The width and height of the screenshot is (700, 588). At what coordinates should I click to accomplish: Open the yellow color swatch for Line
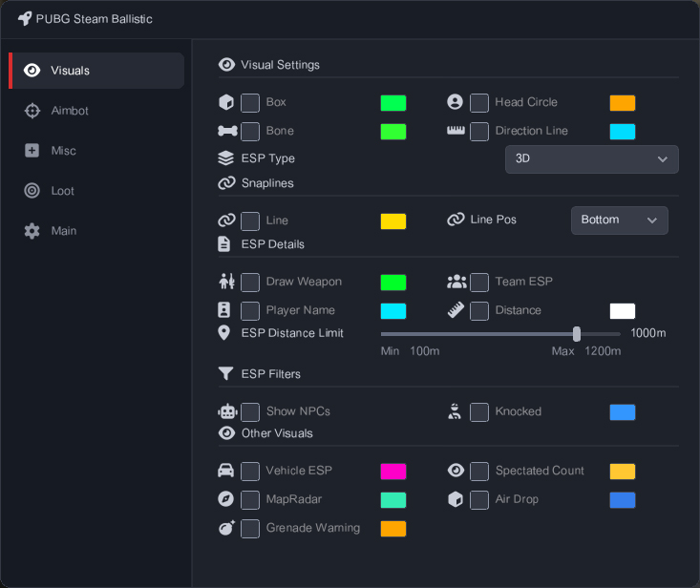tap(393, 221)
